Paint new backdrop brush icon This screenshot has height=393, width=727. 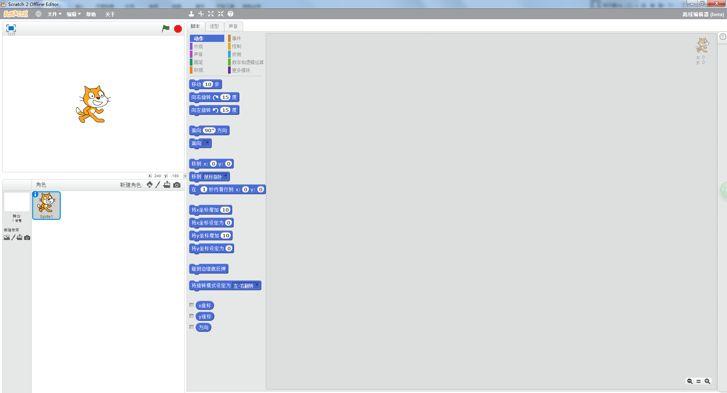point(13,237)
